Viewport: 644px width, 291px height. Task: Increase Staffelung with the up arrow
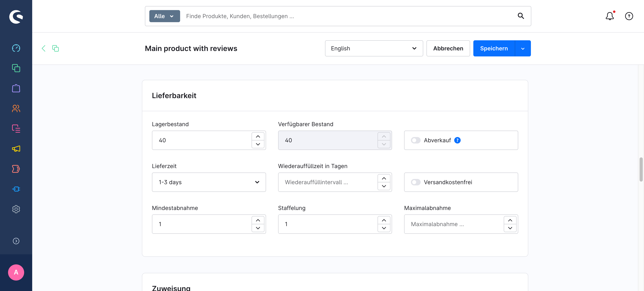(x=384, y=220)
